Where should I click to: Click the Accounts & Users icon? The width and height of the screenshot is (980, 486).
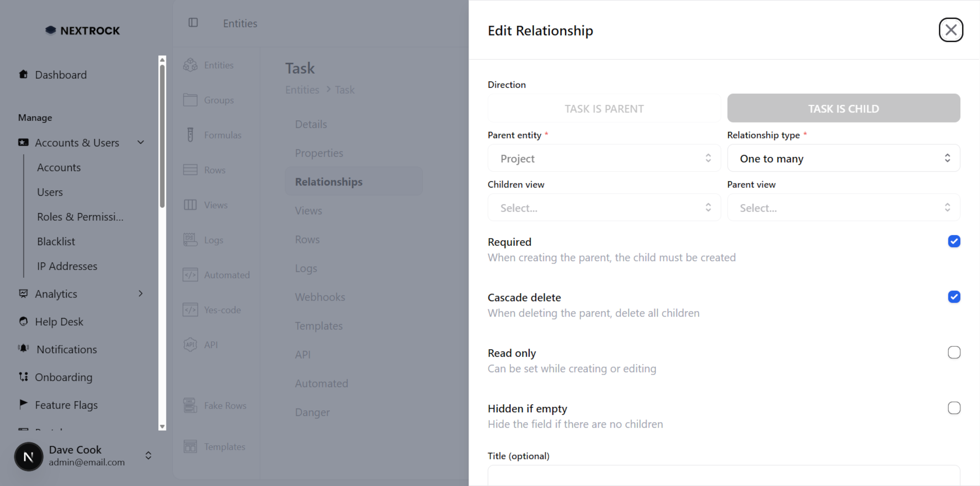coord(23,142)
